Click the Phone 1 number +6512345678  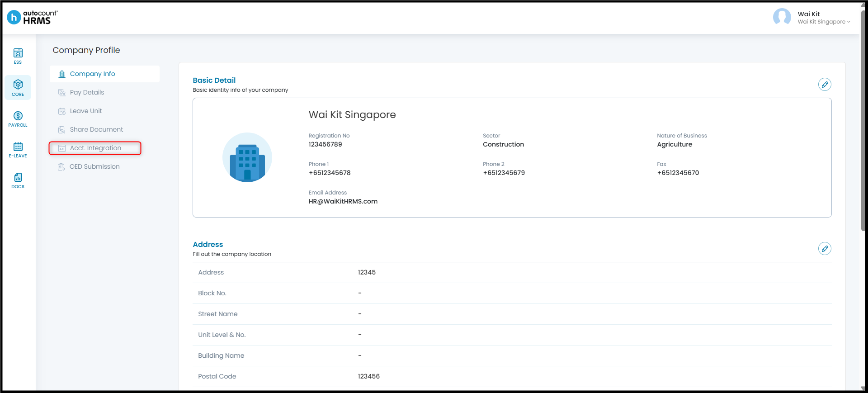330,173
